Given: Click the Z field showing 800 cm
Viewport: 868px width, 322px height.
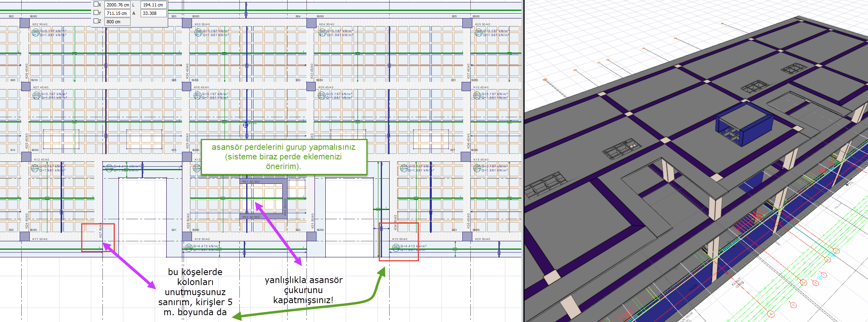Looking at the screenshot, I should coord(117,22).
